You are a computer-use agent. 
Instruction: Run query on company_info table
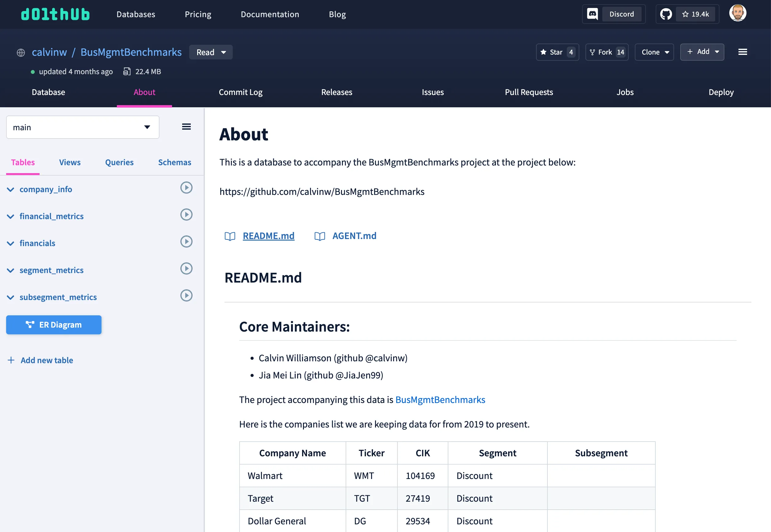186,188
